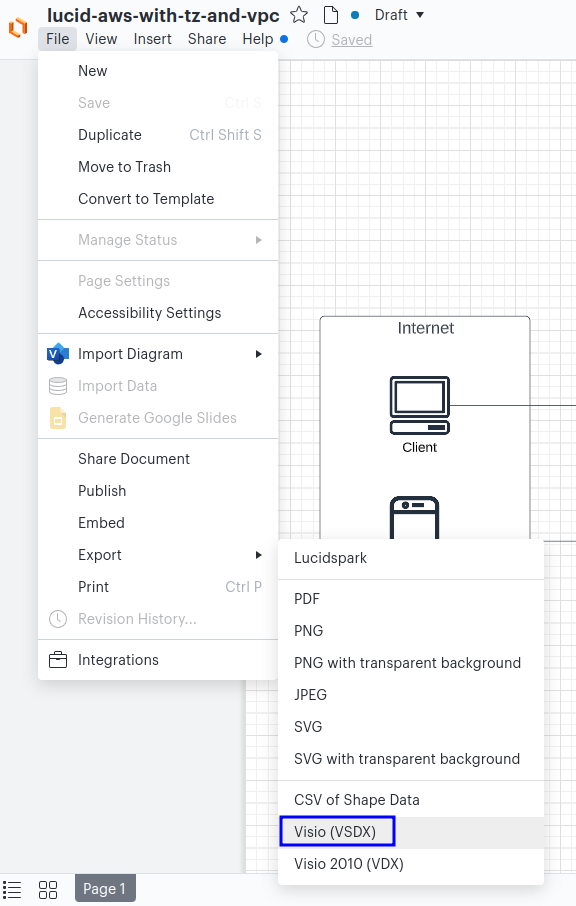
Task: Choose Share Document
Action: coord(158,459)
